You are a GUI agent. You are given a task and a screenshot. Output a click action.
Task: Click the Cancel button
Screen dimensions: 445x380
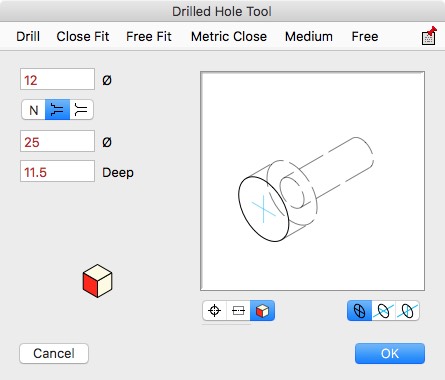pos(54,353)
